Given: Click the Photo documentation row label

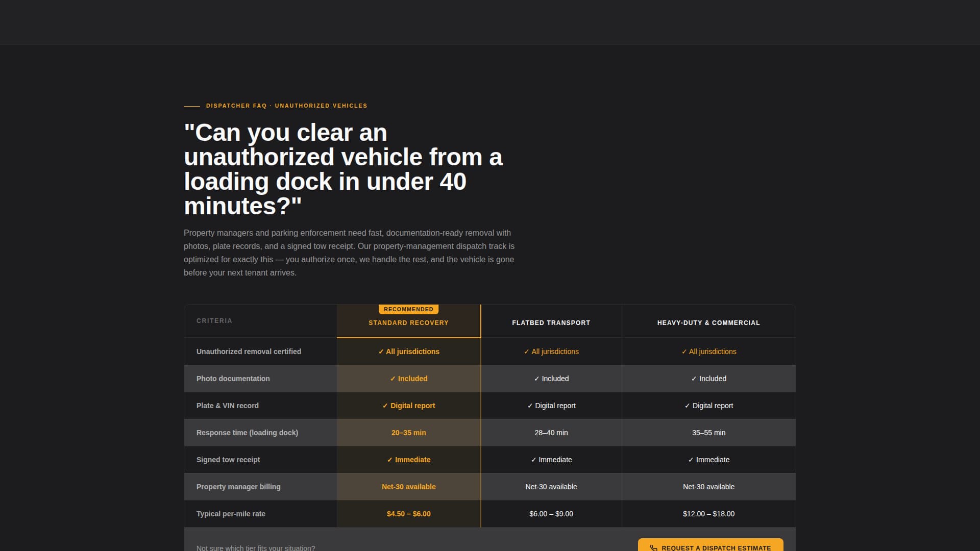Looking at the screenshot, I should tap(233, 379).
